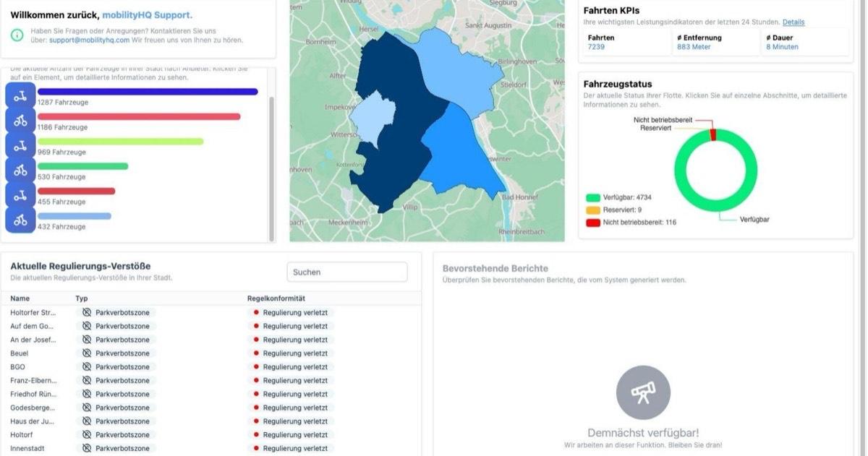Click the Reserviert: 9 legend text
868x456 pixels.
(x=622, y=210)
